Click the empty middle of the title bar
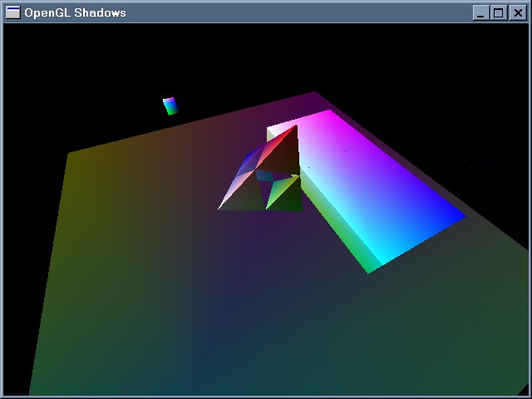This screenshot has width=532, height=399. click(x=291, y=12)
